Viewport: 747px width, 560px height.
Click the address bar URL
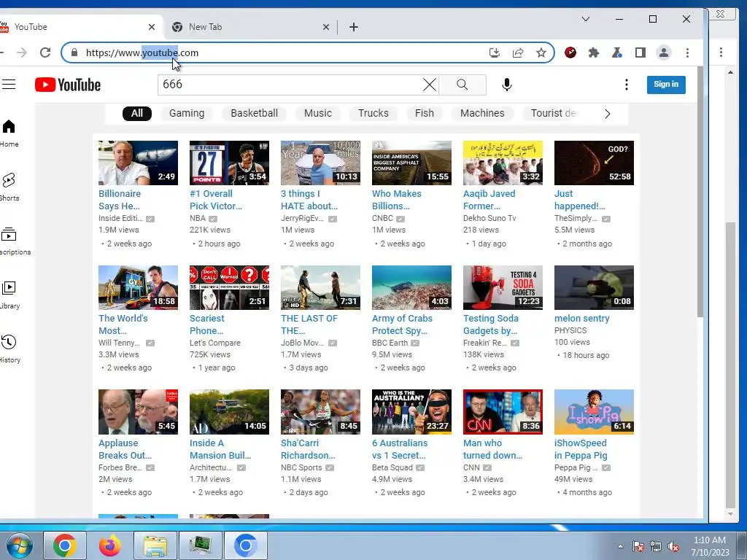(x=142, y=52)
